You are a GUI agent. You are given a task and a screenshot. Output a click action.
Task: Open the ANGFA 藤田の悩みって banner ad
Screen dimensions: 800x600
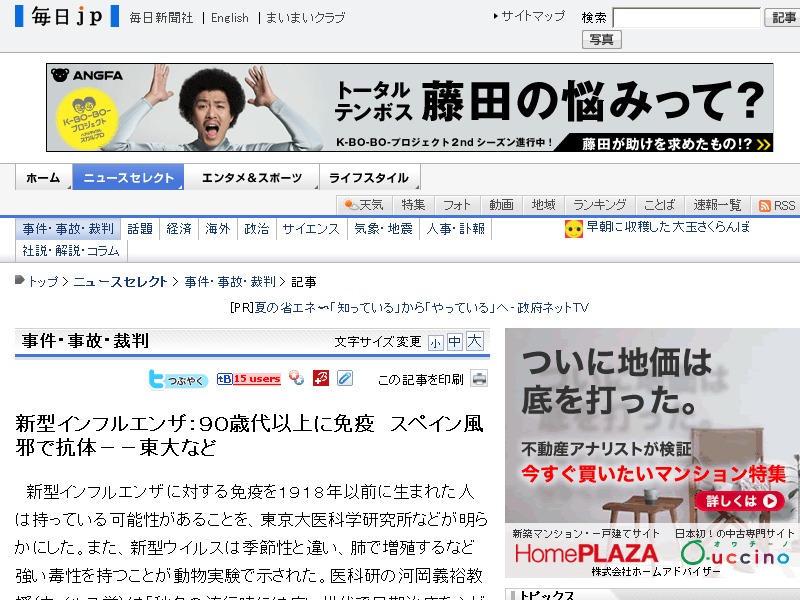[409, 107]
